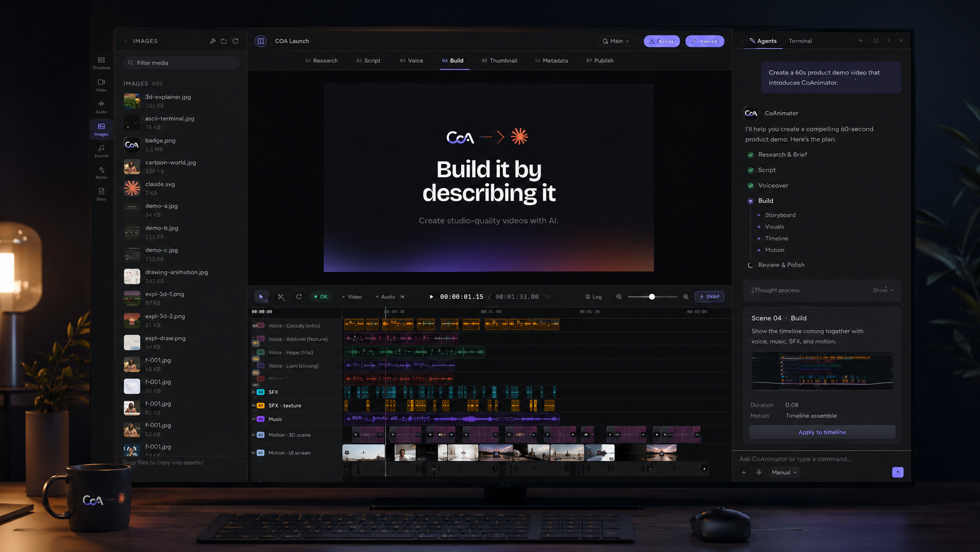Click Apply to timeline
The height and width of the screenshot is (552, 980).
pyautogui.click(x=822, y=432)
